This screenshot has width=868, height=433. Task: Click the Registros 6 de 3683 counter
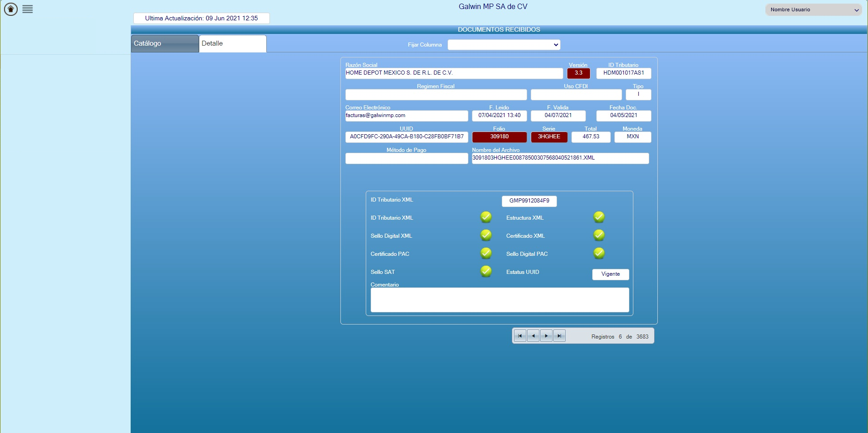tap(620, 337)
